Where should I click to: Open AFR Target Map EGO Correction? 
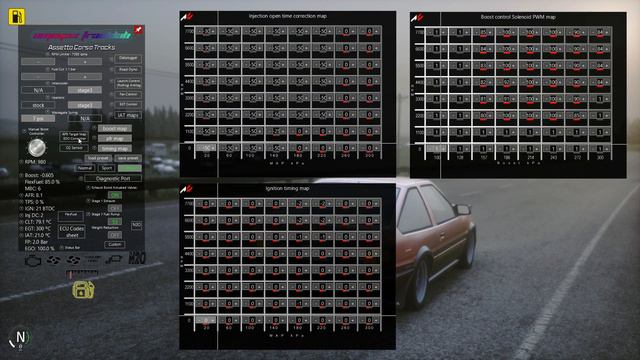tap(74, 136)
